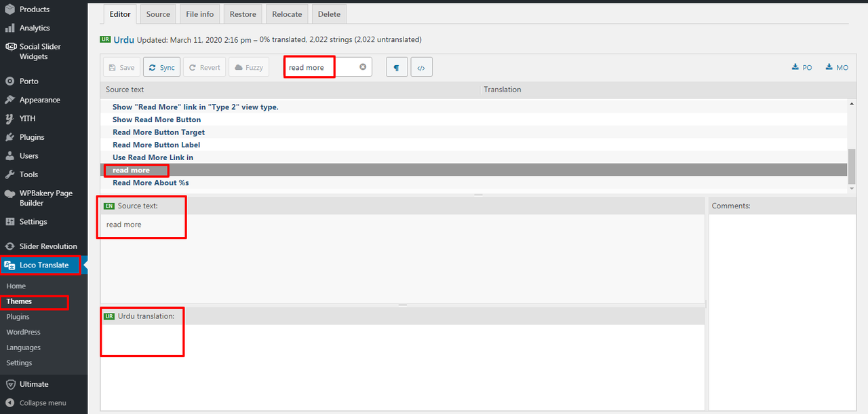Screen dimensions: 868x414
Task: Open the Slider Revolution icon
Action: tap(10, 246)
